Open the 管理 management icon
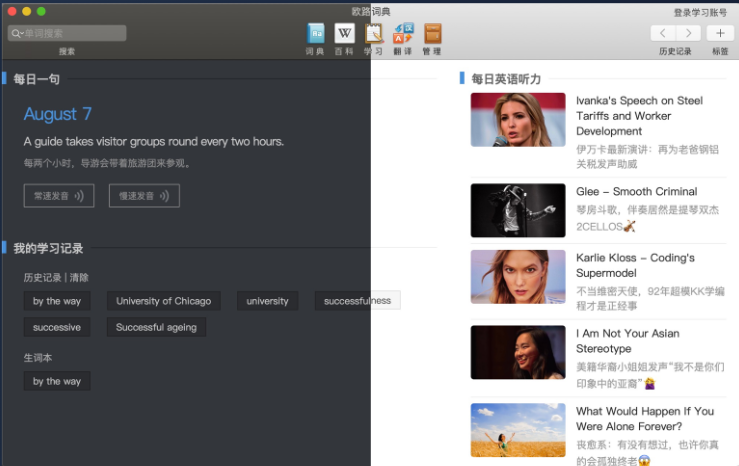Image resolution: width=739 pixels, height=466 pixels. click(x=432, y=34)
